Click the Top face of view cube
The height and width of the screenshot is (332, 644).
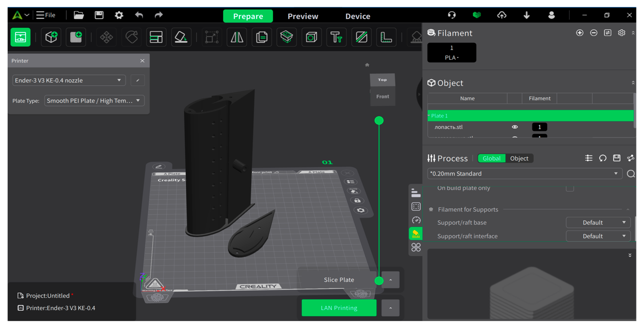pos(382,80)
